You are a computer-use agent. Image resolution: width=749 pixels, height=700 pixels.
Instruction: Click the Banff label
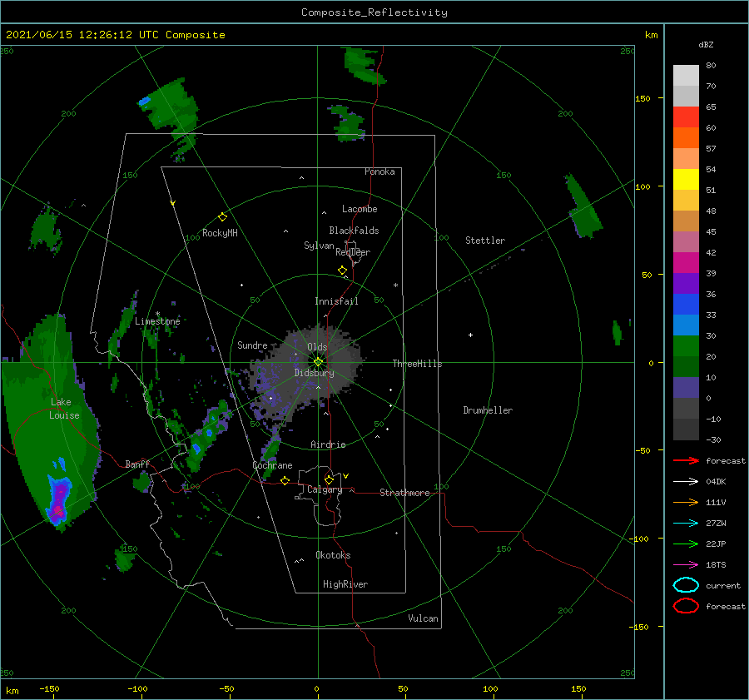click(x=137, y=464)
